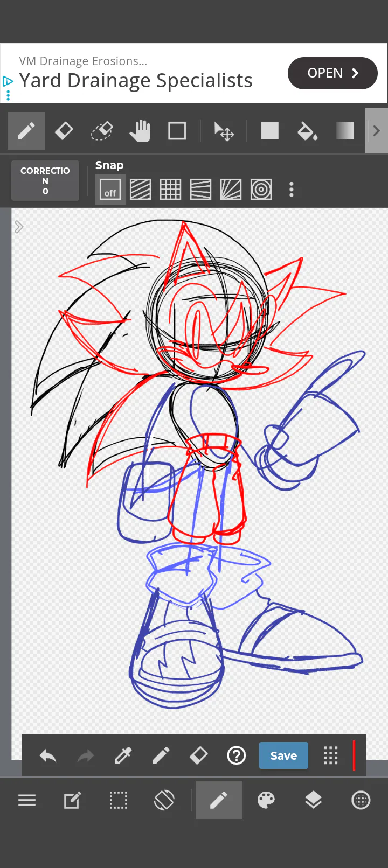
Task: Open the edit canvas menu
Action: coord(73,801)
